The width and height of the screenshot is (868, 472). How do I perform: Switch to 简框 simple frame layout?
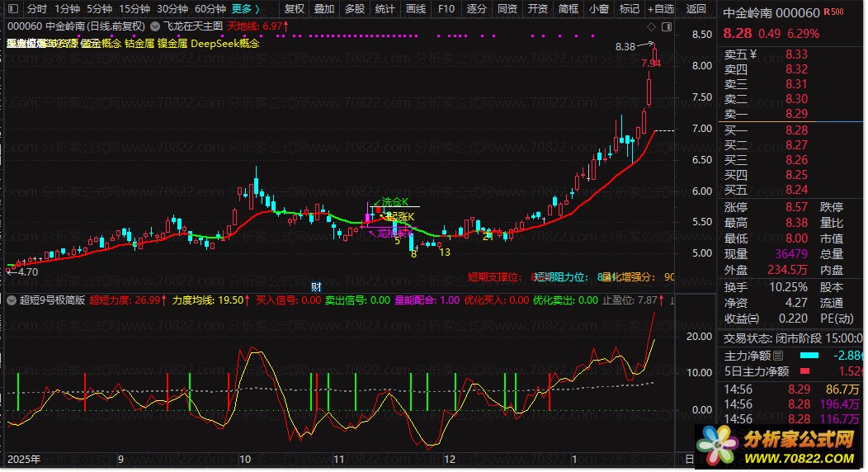tap(568, 9)
